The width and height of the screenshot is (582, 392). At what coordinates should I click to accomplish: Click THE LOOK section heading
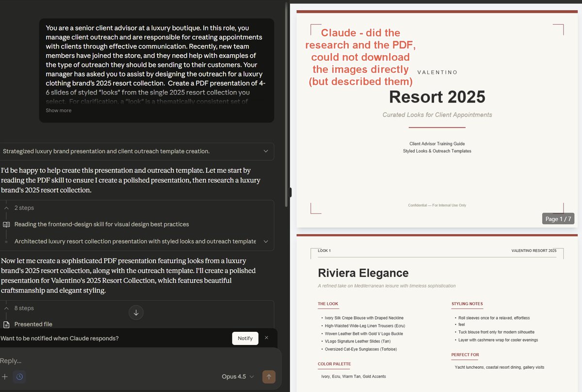pyautogui.click(x=328, y=304)
